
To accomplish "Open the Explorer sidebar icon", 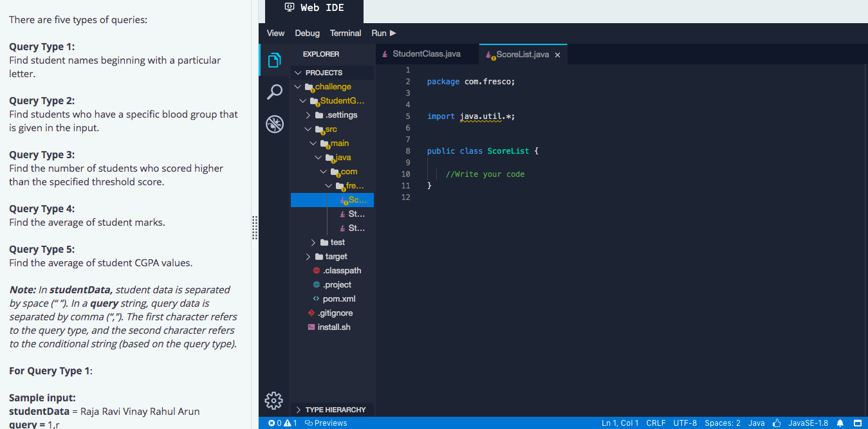I will point(274,59).
